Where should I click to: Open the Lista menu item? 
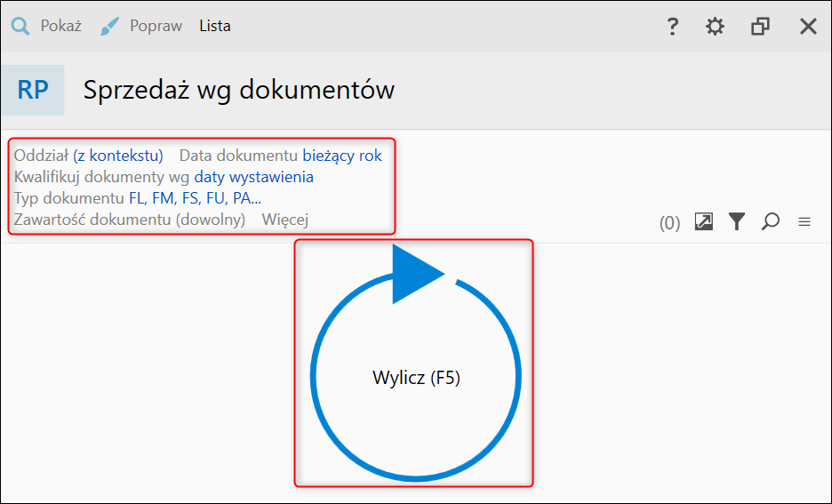(x=215, y=26)
